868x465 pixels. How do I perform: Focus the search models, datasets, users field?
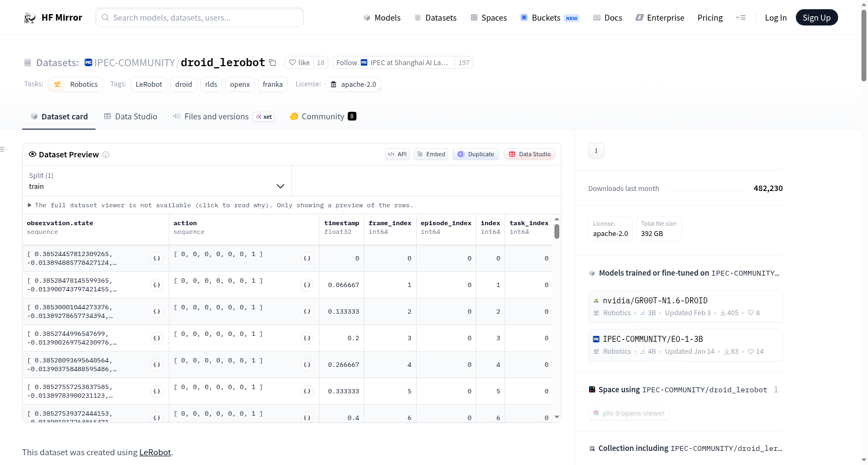coord(200,18)
